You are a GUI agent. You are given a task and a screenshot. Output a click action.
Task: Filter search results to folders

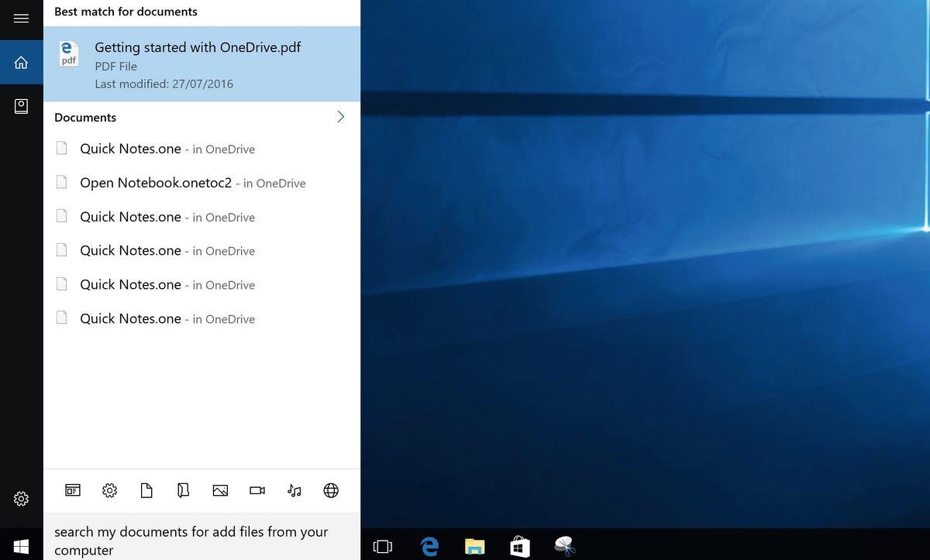click(183, 490)
